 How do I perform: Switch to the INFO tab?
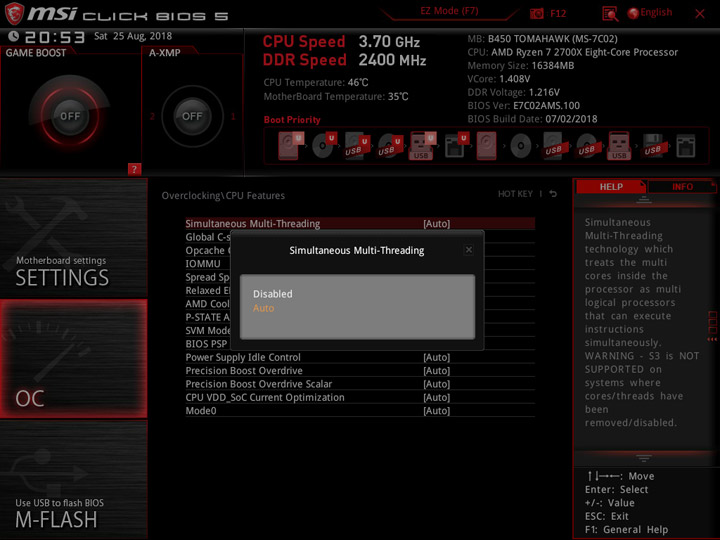coord(682,186)
